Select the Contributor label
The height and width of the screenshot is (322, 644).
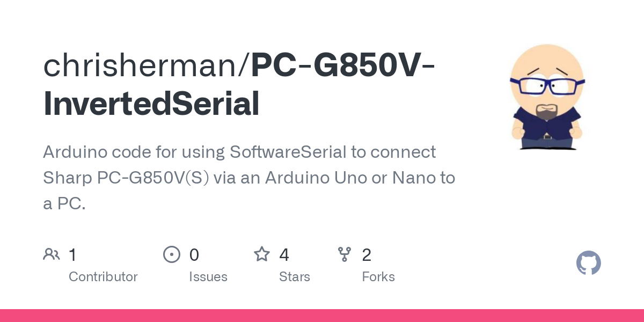click(x=103, y=277)
